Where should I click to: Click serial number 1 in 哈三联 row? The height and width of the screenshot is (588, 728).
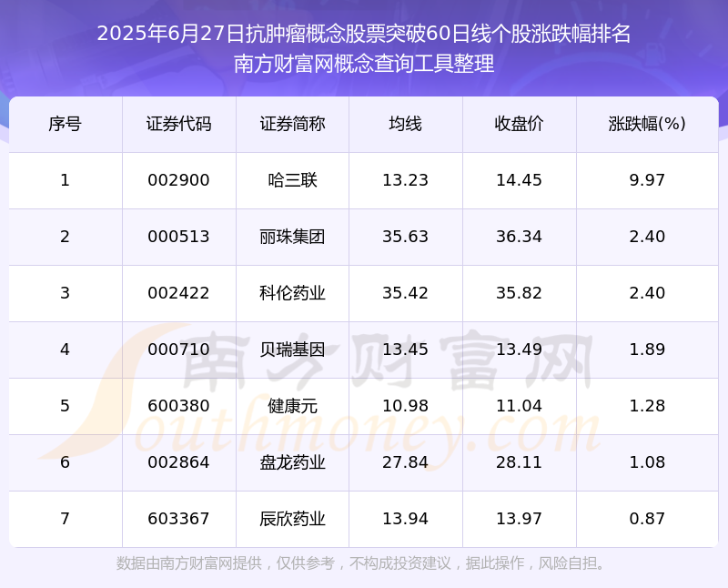(x=65, y=180)
